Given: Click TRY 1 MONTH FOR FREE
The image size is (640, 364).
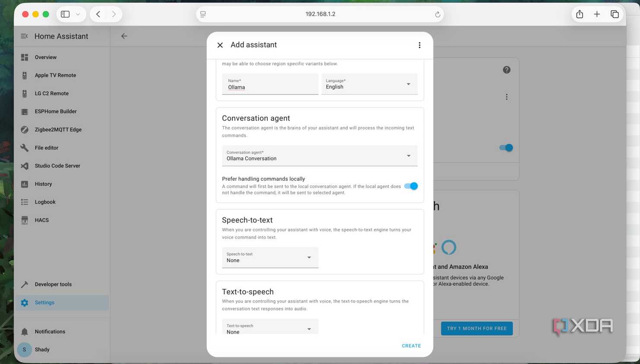Looking at the screenshot, I should tap(477, 329).
